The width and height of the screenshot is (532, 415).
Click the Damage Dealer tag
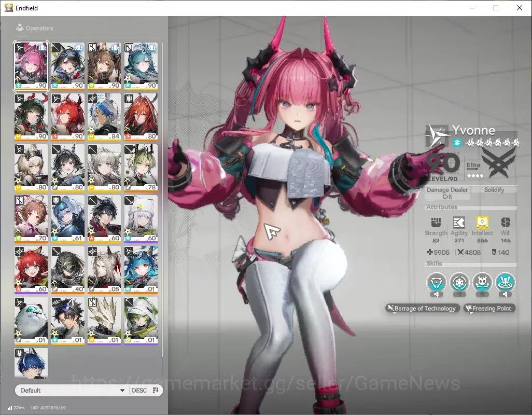[x=447, y=190]
